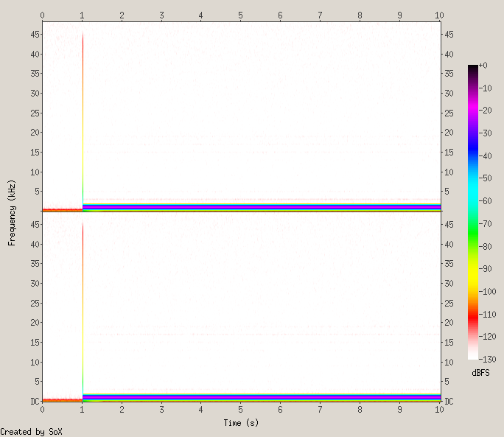Click the "DC" label left of lower channel
The image size is (504, 437).
pos(35,402)
